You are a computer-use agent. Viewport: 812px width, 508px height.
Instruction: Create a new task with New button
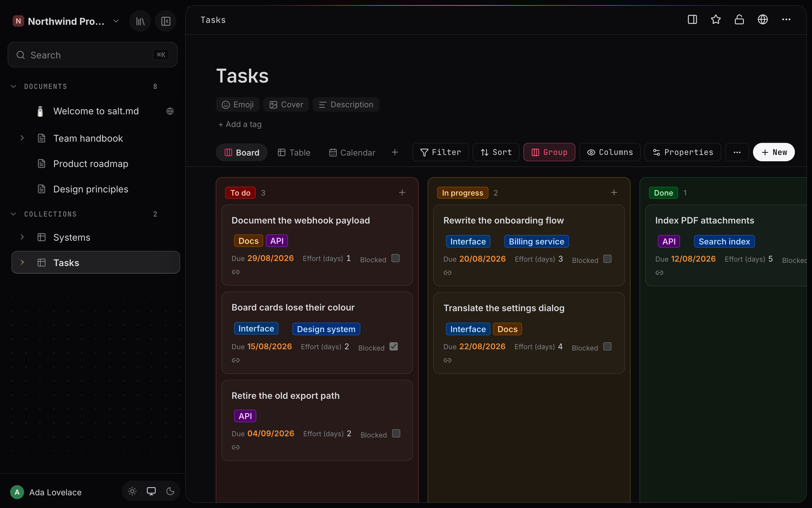click(x=774, y=152)
